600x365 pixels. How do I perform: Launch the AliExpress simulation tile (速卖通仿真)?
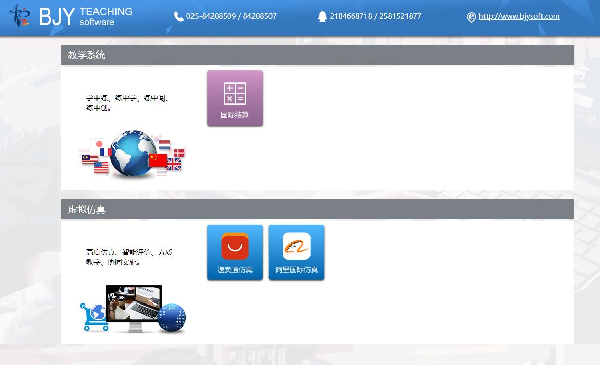coord(235,253)
